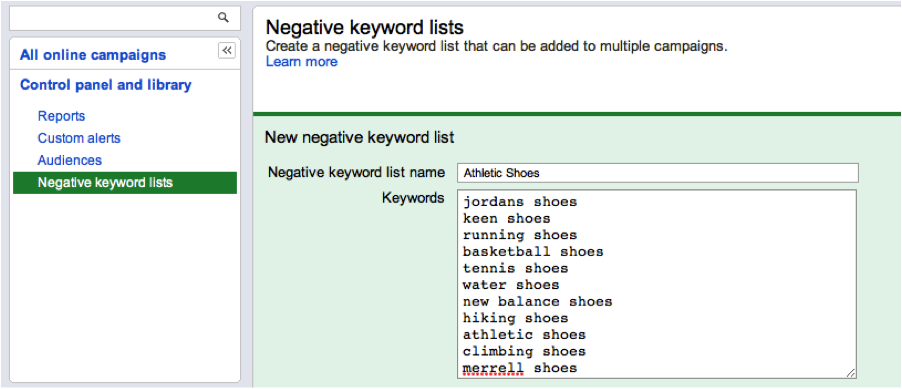Click the 'water shoes' keyword line

coord(511,285)
